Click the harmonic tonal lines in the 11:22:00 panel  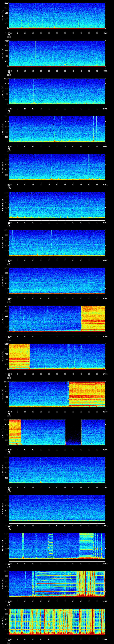[56, 584]
